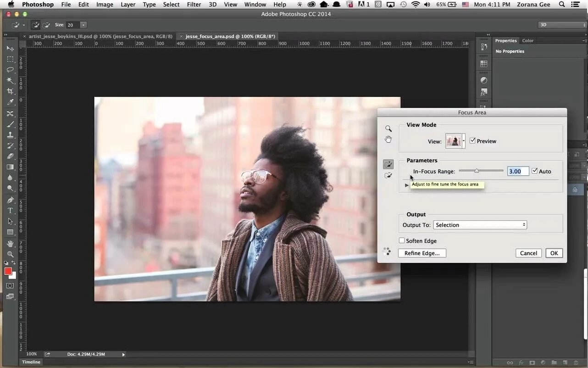
Task: Open the Filter menu
Action: [194, 4]
